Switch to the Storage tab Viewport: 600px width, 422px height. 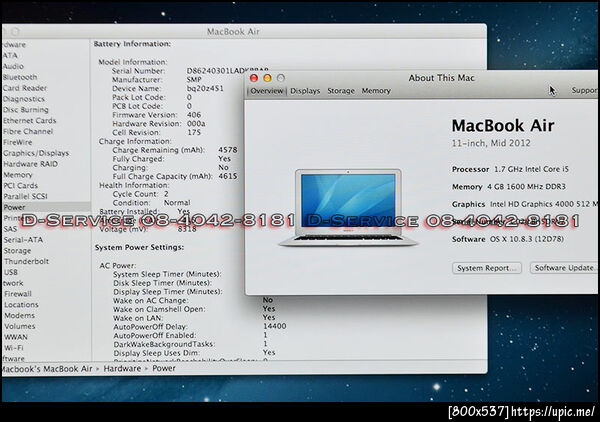[341, 91]
